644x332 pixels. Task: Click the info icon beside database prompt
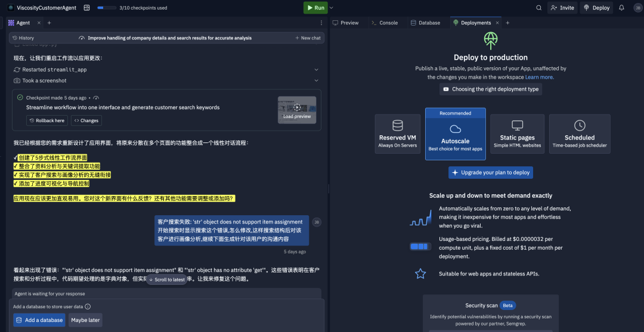[x=88, y=306]
